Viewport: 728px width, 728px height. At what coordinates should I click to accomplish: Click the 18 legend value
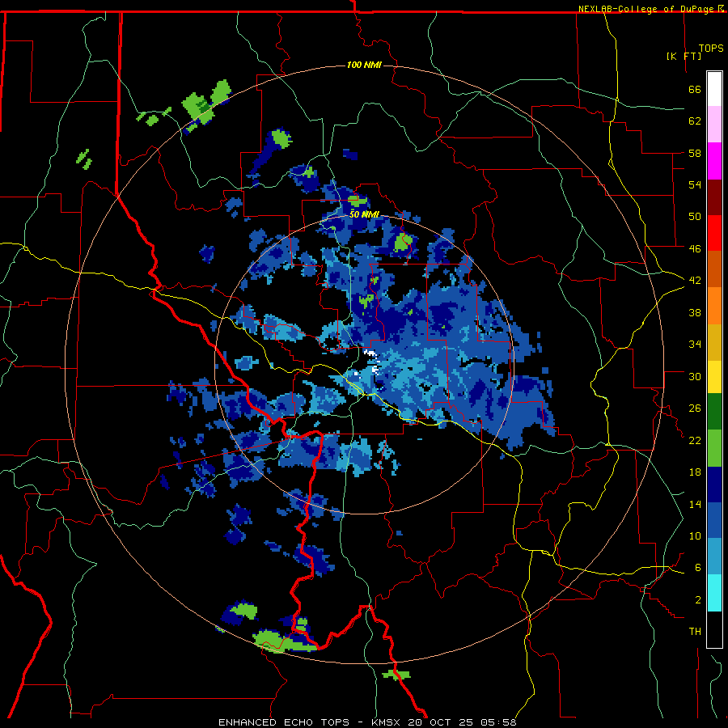[695, 472]
